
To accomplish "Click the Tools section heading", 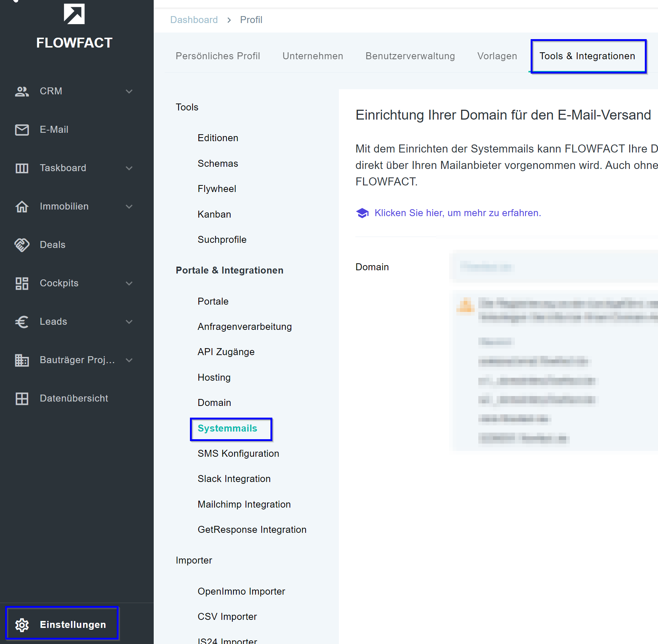I will coord(187,107).
